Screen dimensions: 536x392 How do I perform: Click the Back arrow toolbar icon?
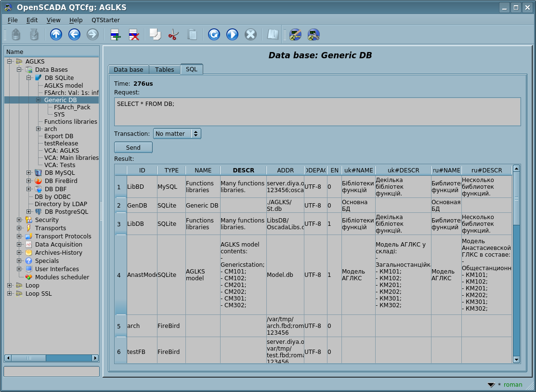click(74, 35)
